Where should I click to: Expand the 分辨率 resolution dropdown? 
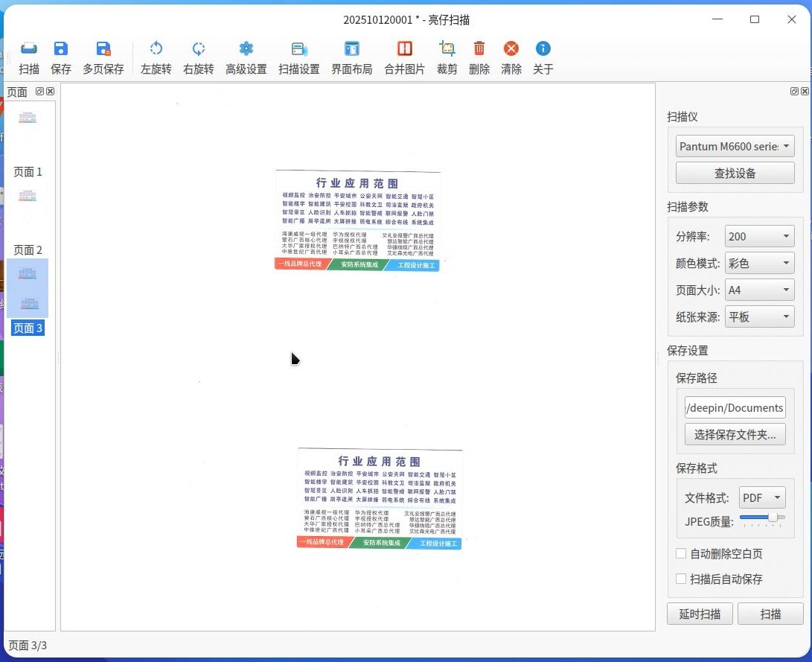click(x=760, y=237)
